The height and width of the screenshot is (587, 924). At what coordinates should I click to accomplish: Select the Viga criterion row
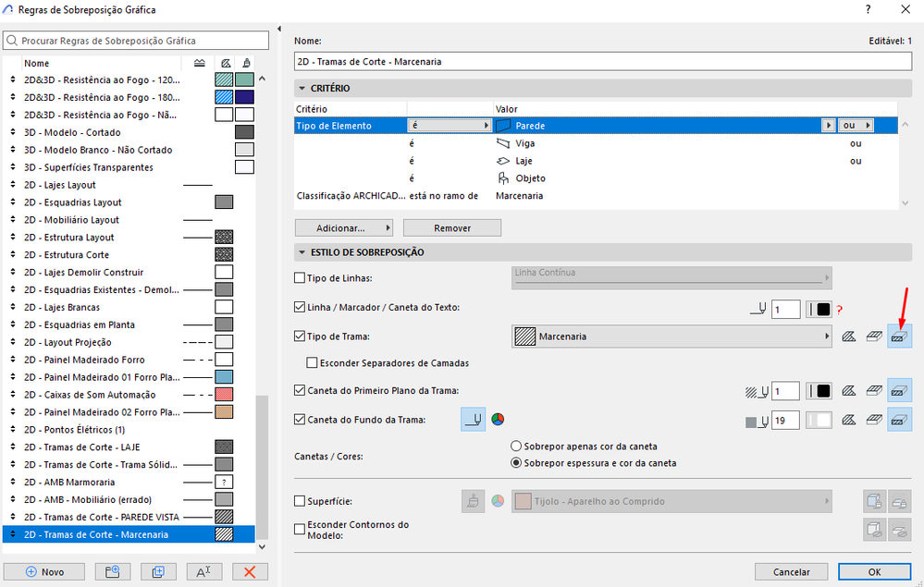pyautogui.click(x=596, y=143)
